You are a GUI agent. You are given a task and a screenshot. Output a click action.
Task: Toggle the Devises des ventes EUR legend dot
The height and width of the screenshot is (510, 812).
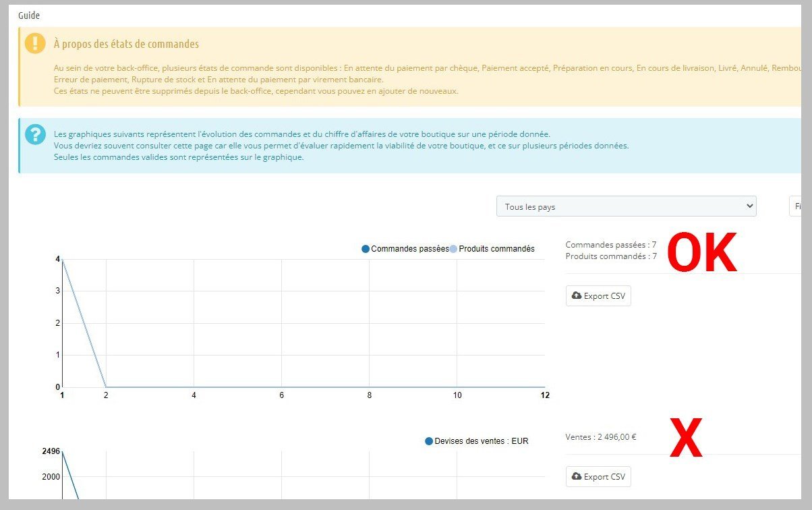pos(429,441)
